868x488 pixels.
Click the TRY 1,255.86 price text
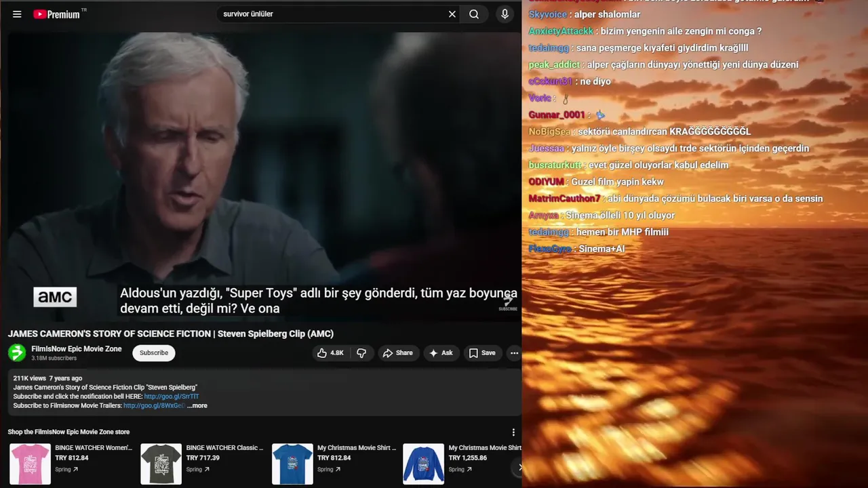click(468, 458)
